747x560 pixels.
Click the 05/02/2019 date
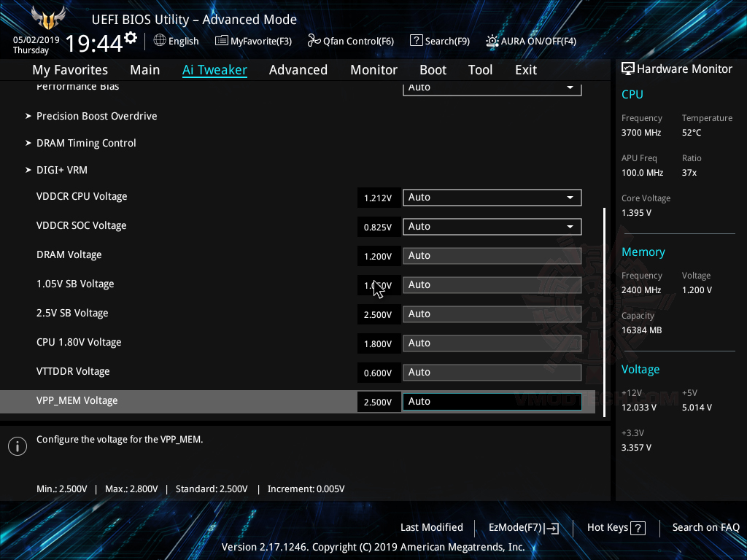click(x=36, y=40)
